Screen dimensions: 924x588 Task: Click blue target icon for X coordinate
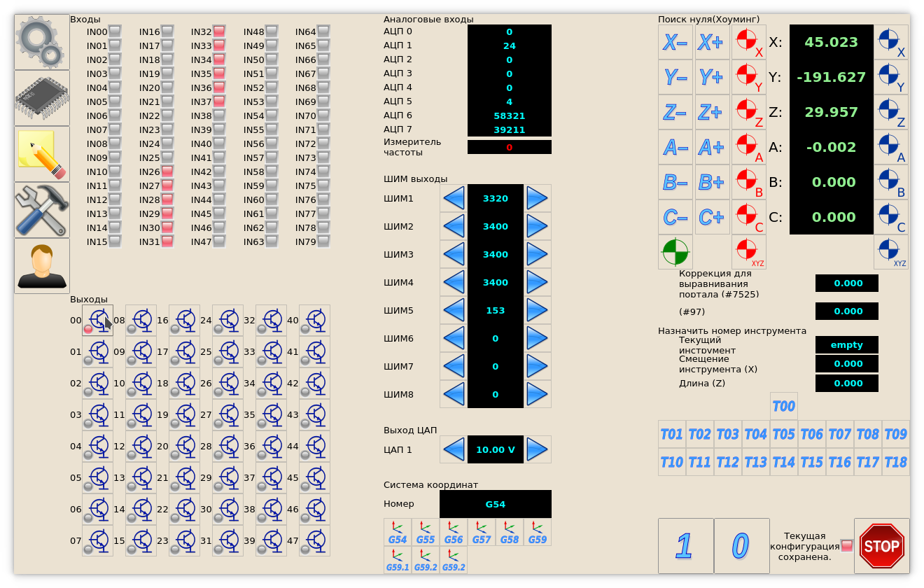[x=891, y=42]
